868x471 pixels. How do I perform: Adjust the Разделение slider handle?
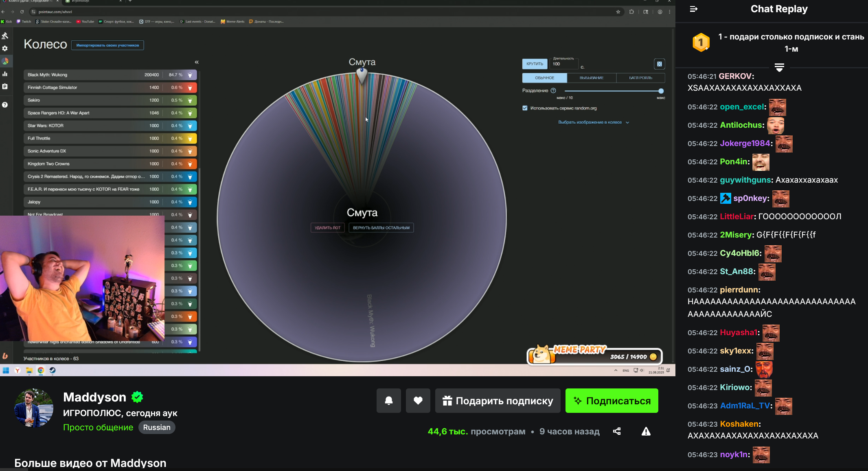[x=661, y=91]
